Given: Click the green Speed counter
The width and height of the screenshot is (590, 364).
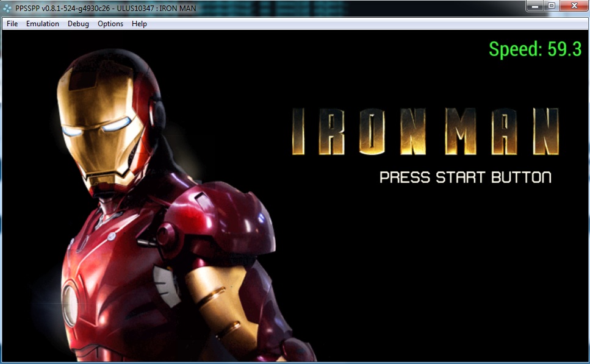Looking at the screenshot, I should (x=534, y=49).
